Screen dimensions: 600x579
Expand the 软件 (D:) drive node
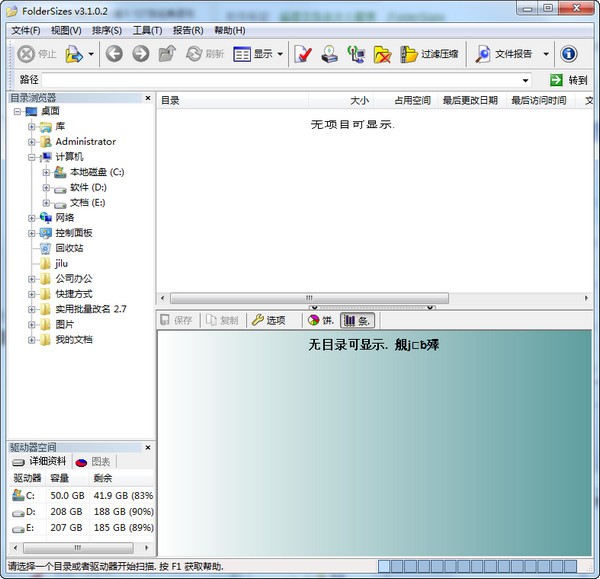click(x=46, y=188)
